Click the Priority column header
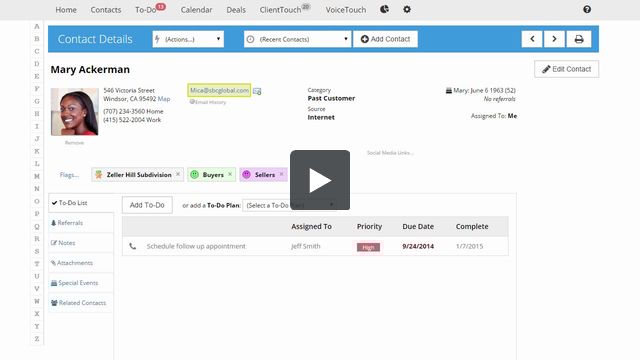 click(369, 227)
